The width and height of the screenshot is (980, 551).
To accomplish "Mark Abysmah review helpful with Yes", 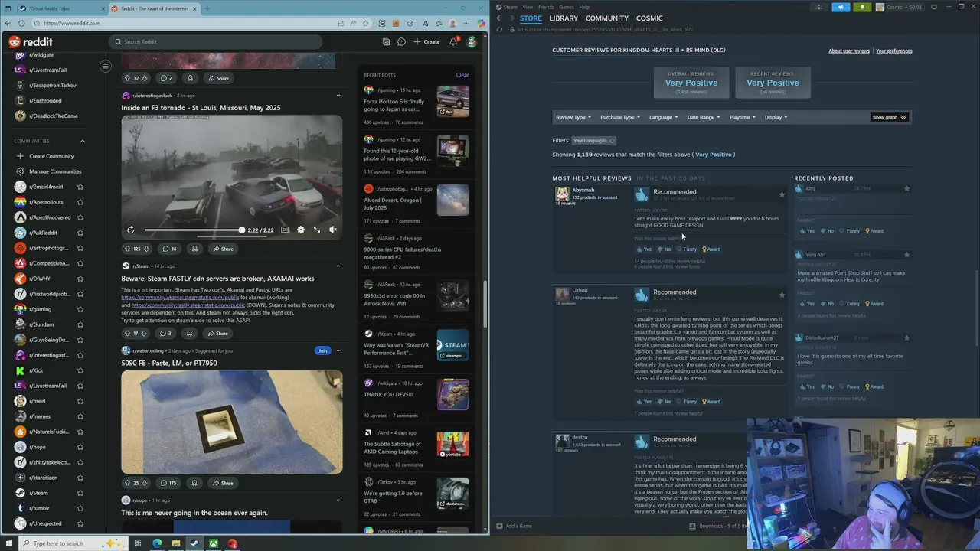I will pyautogui.click(x=644, y=249).
